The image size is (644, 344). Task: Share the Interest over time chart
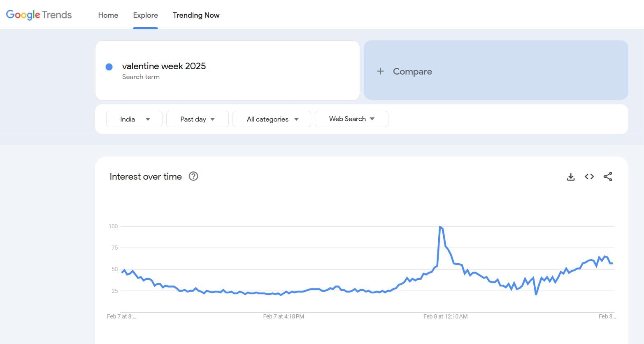point(608,177)
